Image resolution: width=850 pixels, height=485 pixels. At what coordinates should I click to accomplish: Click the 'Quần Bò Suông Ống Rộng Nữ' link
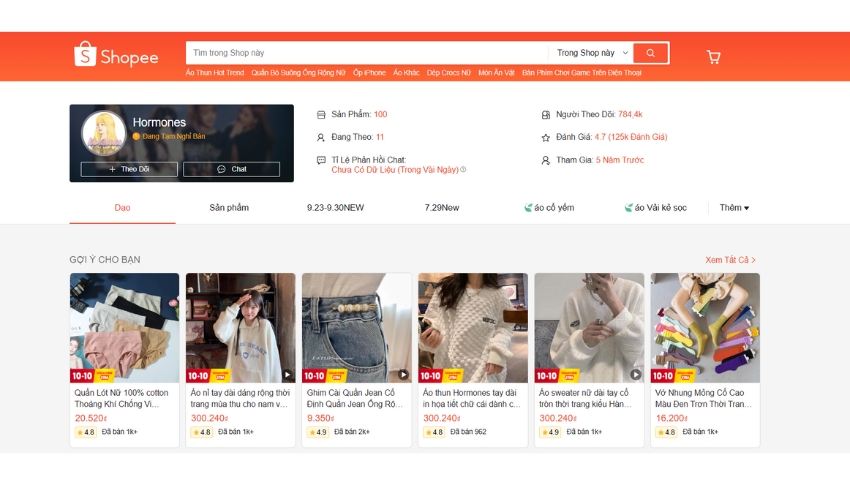tap(298, 73)
